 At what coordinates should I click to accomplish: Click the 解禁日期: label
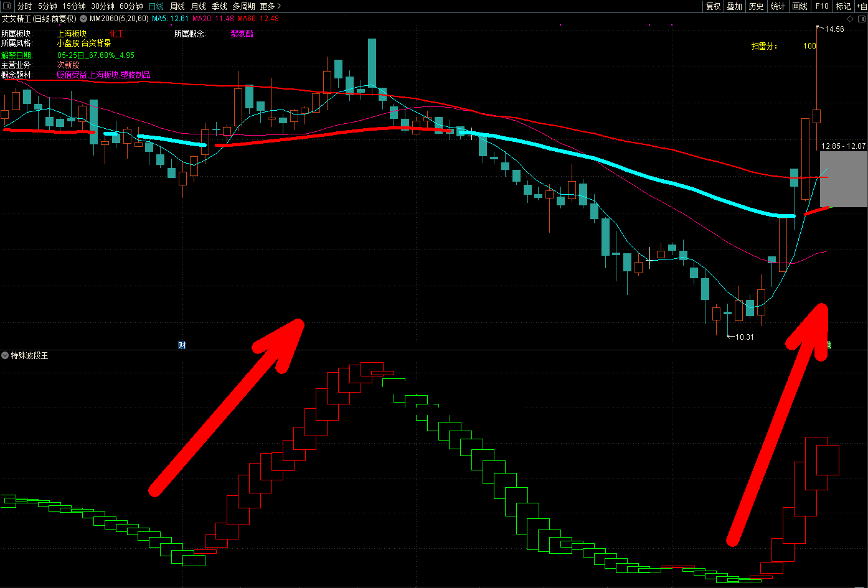point(17,55)
